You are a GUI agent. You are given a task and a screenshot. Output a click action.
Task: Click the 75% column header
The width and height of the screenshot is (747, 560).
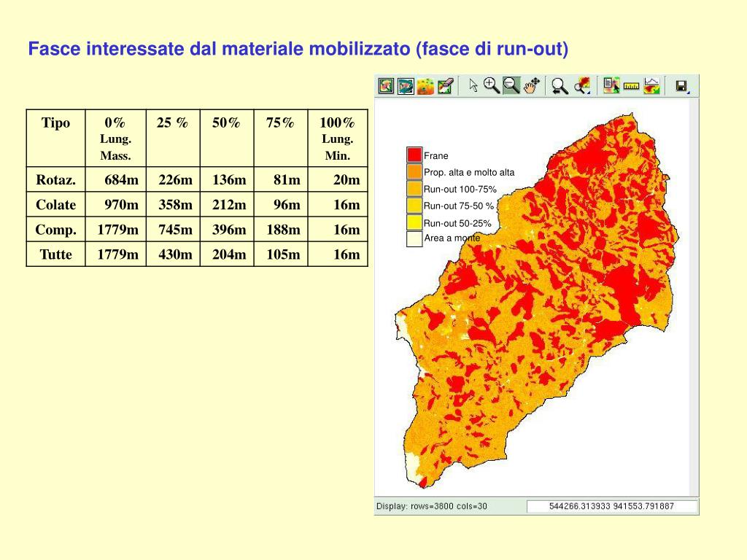coord(281,138)
